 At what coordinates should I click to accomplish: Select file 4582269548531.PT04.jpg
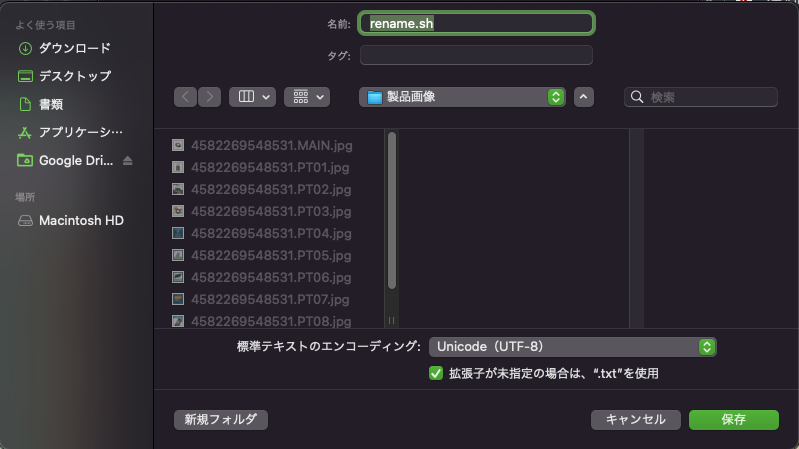tap(271, 233)
